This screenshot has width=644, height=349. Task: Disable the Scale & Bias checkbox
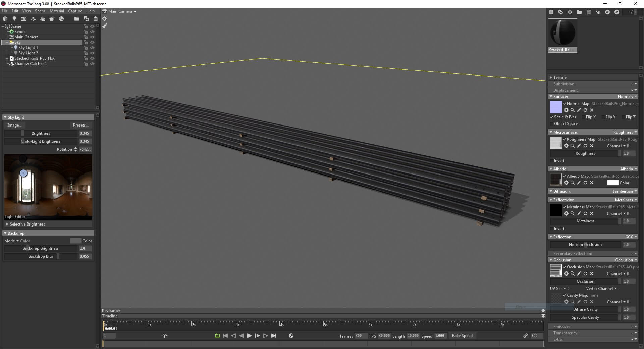point(552,117)
